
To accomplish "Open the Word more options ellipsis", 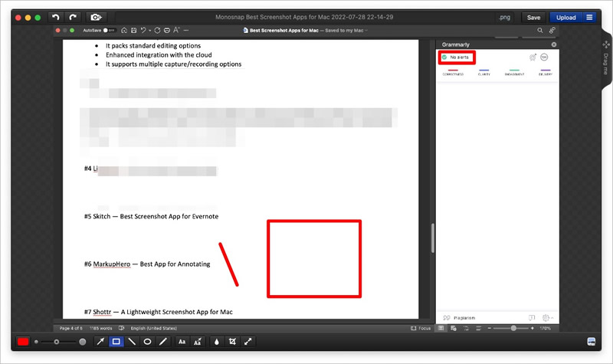I will (x=186, y=30).
